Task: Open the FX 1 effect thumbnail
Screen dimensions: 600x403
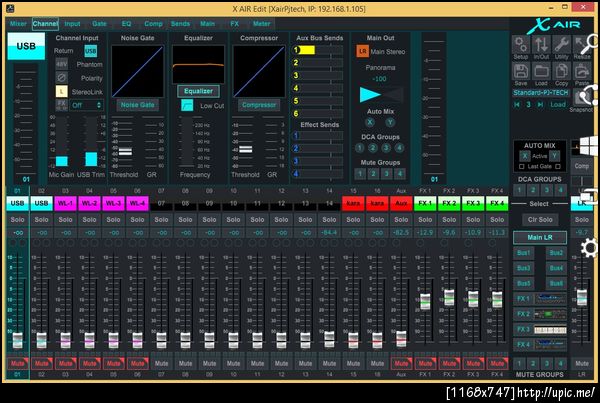Action: (550, 299)
